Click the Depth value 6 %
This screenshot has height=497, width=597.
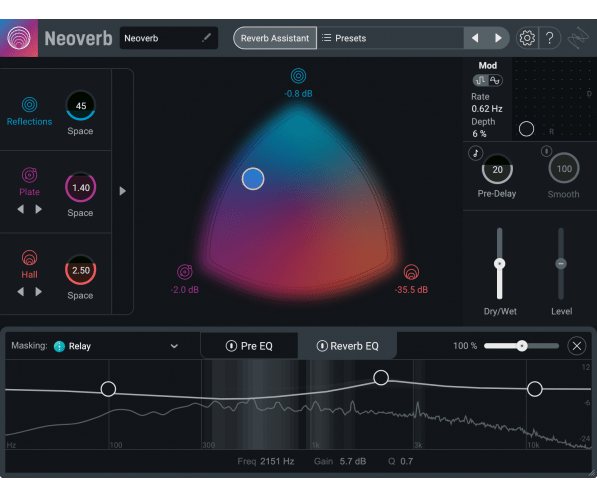479,134
